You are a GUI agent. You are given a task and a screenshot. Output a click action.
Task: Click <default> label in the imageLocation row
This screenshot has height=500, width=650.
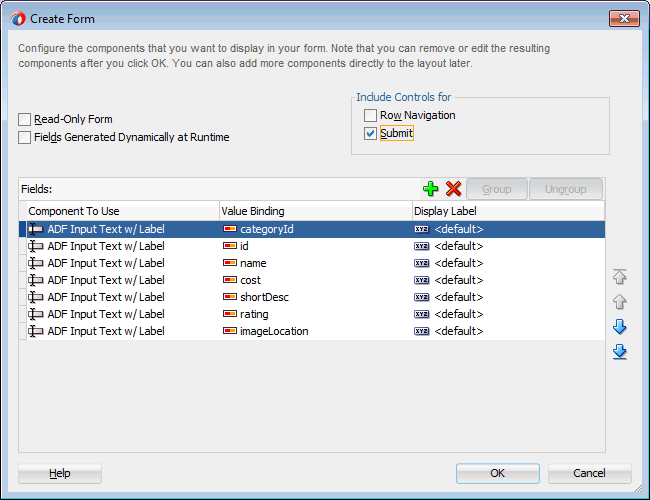(x=458, y=331)
